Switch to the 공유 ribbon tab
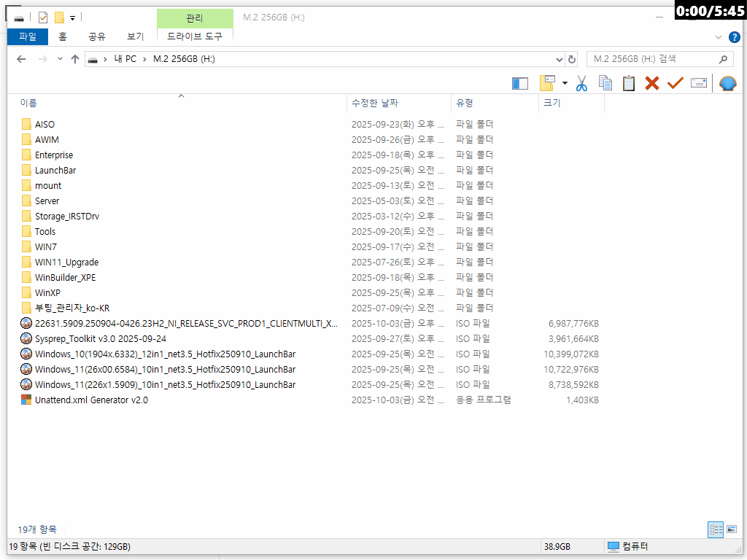747x560 pixels. pos(97,36)
